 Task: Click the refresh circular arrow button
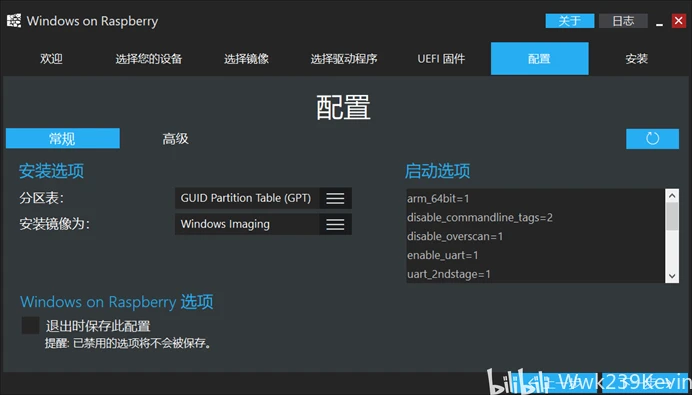click(652, 139)
